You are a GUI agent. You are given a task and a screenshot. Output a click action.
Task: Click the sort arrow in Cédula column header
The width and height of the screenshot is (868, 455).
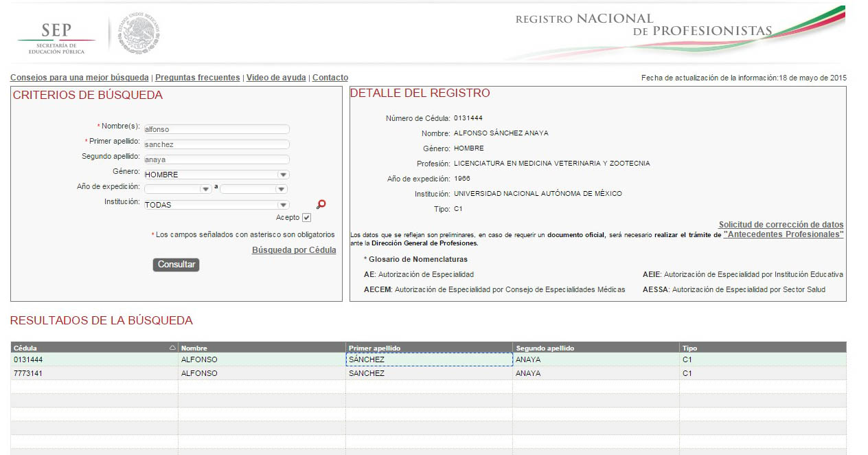coord(172,348)
